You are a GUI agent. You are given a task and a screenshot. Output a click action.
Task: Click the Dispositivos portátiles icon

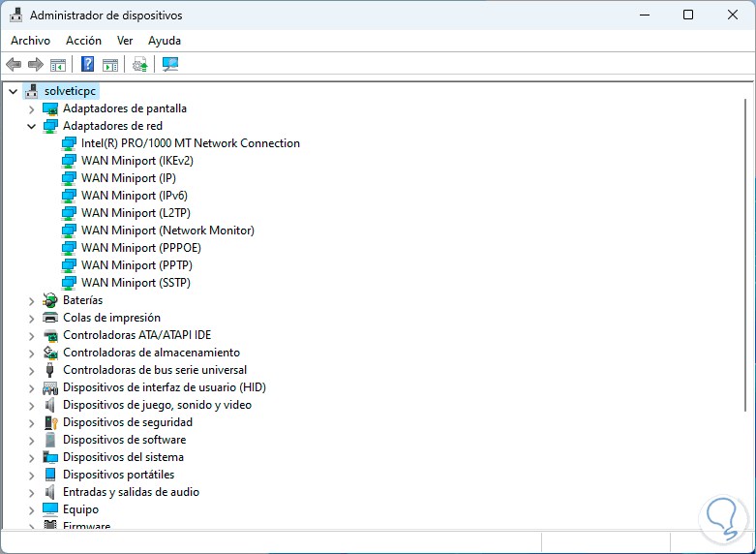[x=50, y=475]
